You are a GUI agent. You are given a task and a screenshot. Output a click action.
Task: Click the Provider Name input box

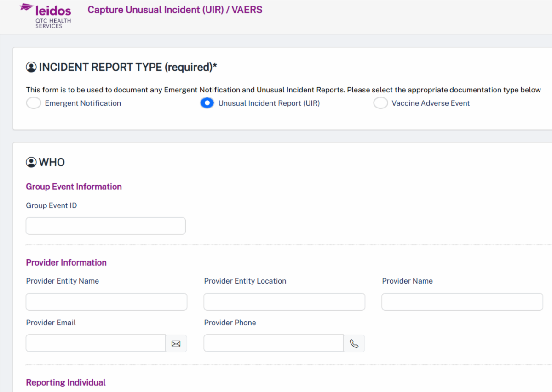[462, 301]
